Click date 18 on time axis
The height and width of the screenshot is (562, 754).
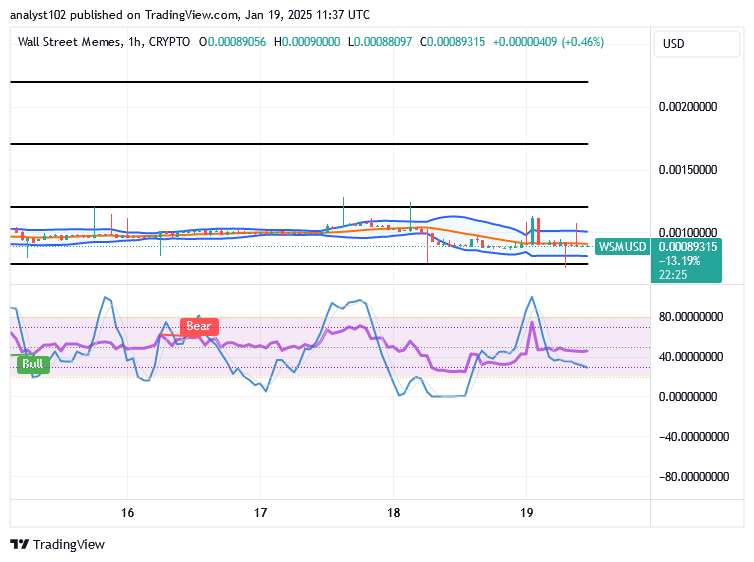point(394,512)
